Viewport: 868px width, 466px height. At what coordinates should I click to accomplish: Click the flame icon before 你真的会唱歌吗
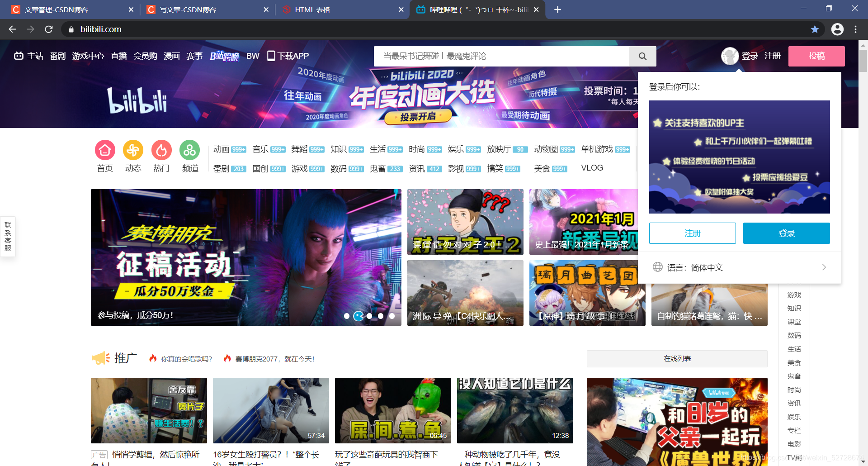click(x=153, y=358)
